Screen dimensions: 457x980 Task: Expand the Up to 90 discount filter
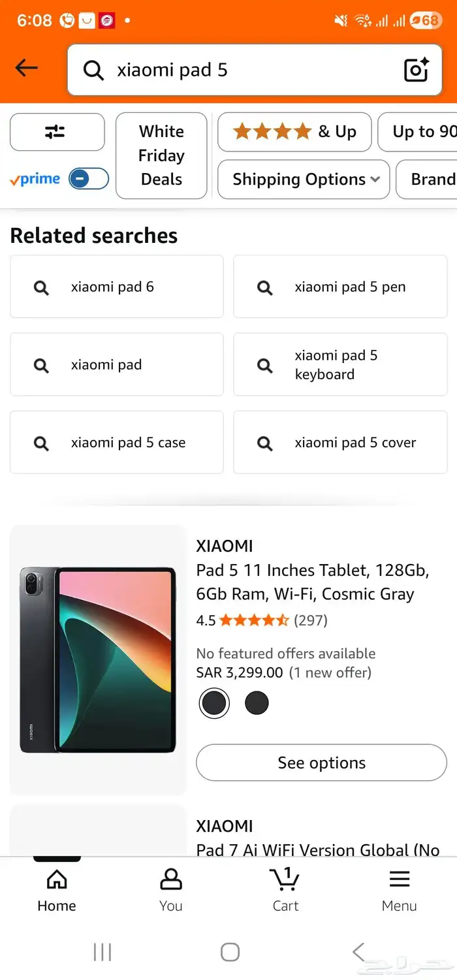click(423, 132)
